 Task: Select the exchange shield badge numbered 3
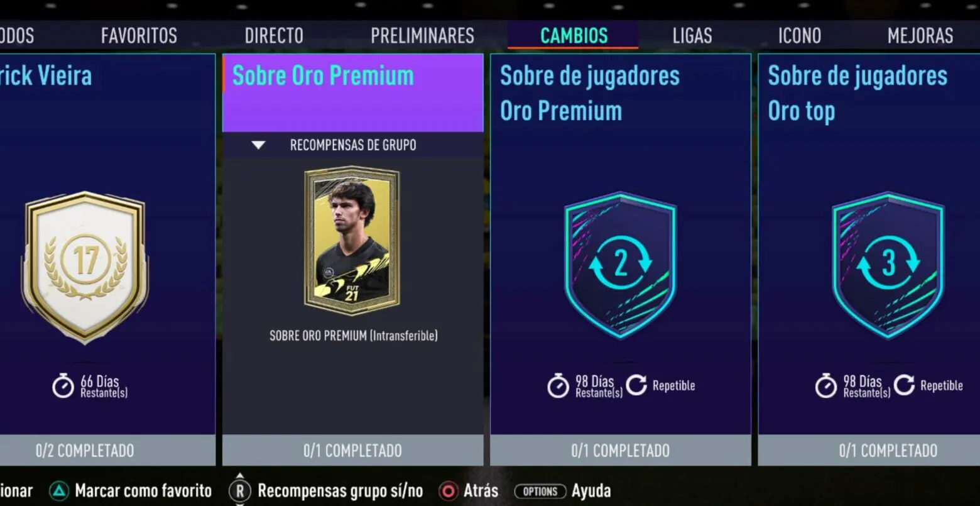point(888,265)
